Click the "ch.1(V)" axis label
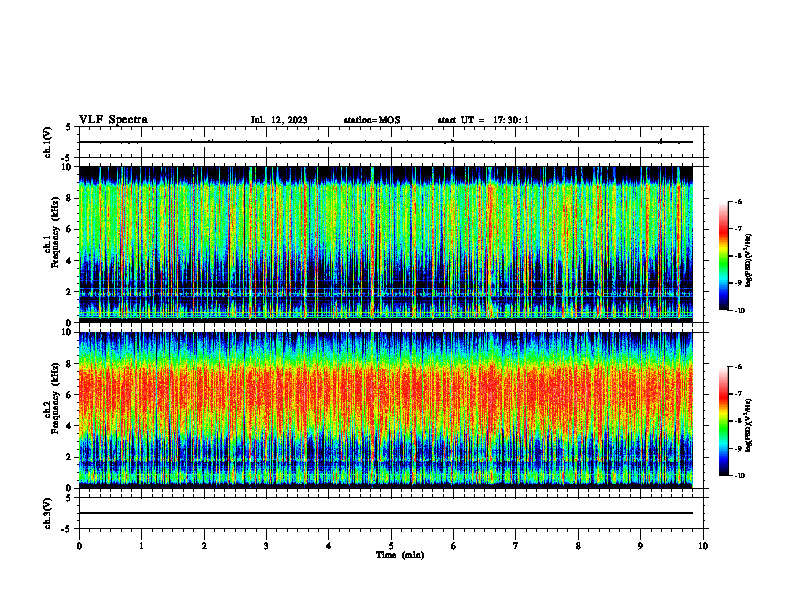792x612 pixels. [x=47, y=142]
